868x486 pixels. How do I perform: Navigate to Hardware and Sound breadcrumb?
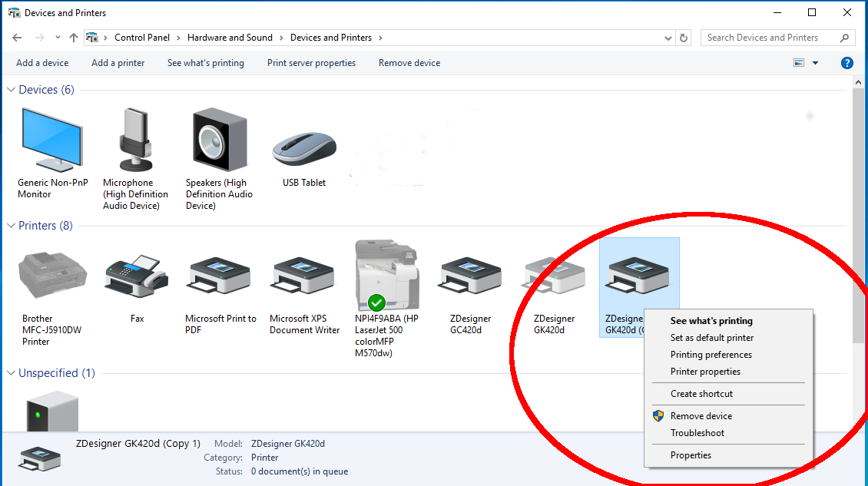230,38
